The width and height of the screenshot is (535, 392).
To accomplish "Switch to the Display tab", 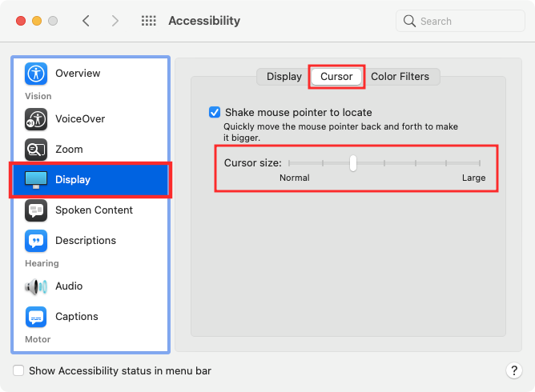I will click(x=284, y=76).
